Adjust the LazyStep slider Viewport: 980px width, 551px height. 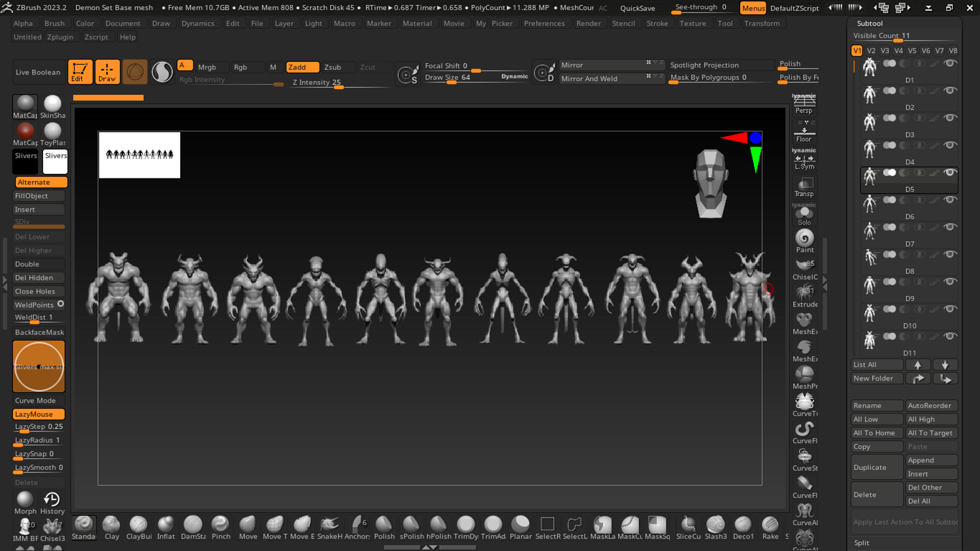(x=39, y=427)
